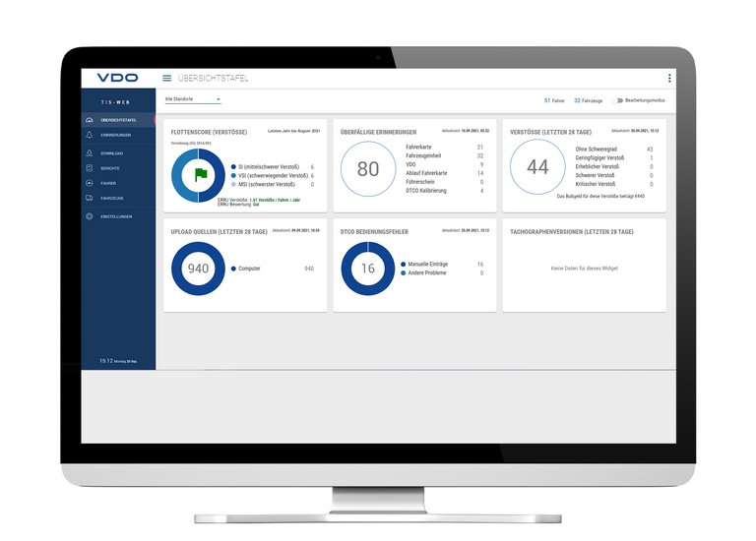Open the Berichte report icon
This screenshot has width=756, height=541.
pos(90,168)
